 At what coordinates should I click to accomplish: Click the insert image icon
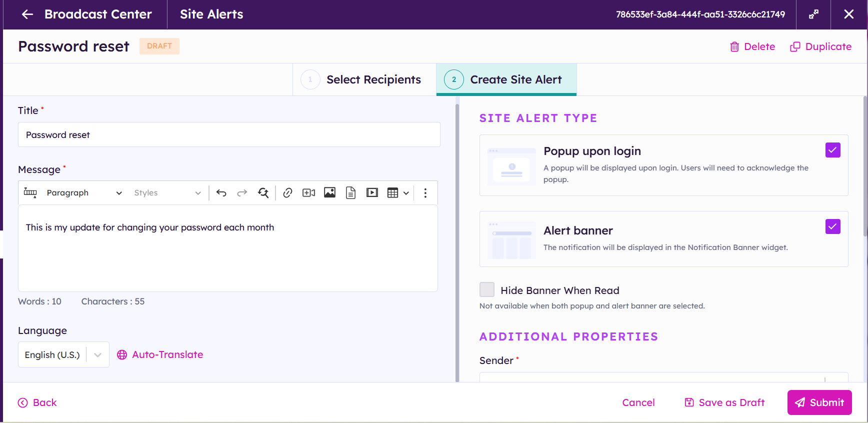329,193
